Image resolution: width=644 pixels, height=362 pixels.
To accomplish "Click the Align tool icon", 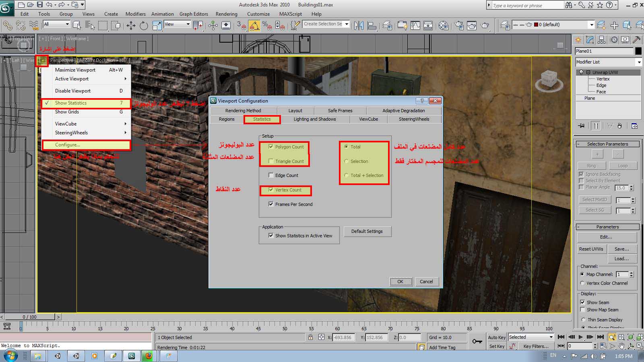I will (372, 25).
